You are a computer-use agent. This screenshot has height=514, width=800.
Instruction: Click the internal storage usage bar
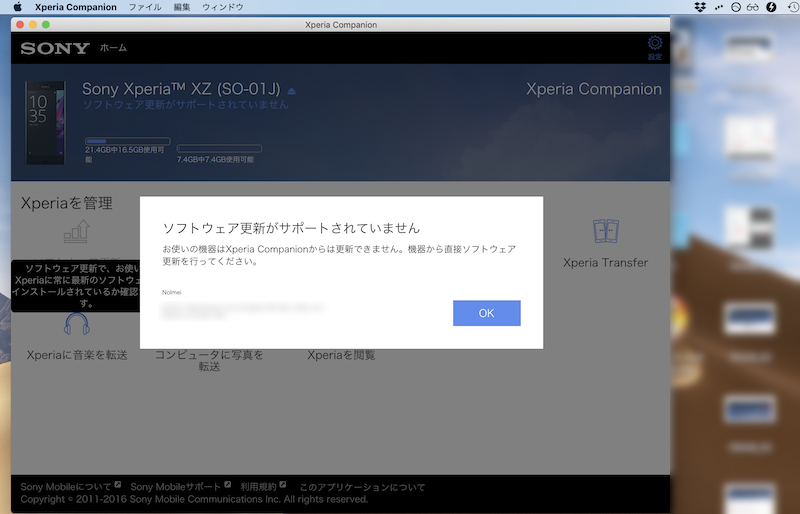(x=127, y=142)
